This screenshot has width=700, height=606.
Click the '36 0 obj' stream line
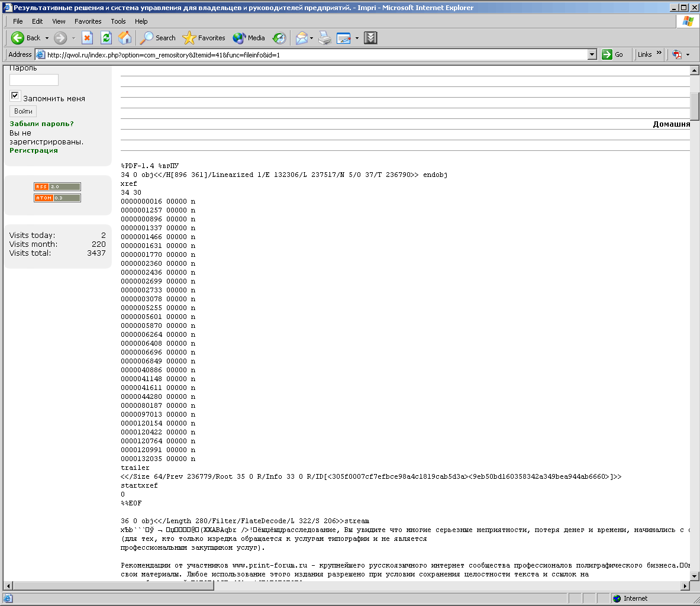pyautogui.click(x=245, y=521)
